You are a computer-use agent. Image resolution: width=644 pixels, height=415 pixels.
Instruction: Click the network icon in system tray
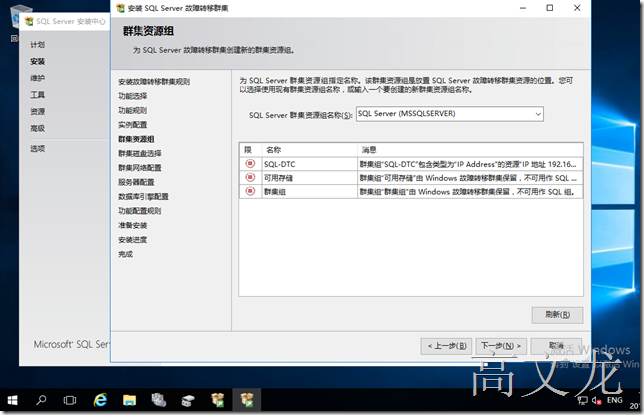[582, 400]
